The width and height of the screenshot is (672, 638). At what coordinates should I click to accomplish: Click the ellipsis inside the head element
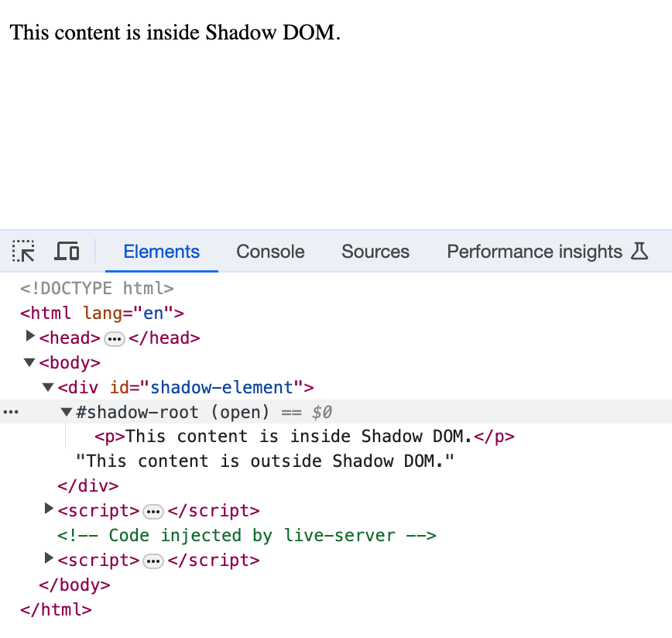click(115, 338)
